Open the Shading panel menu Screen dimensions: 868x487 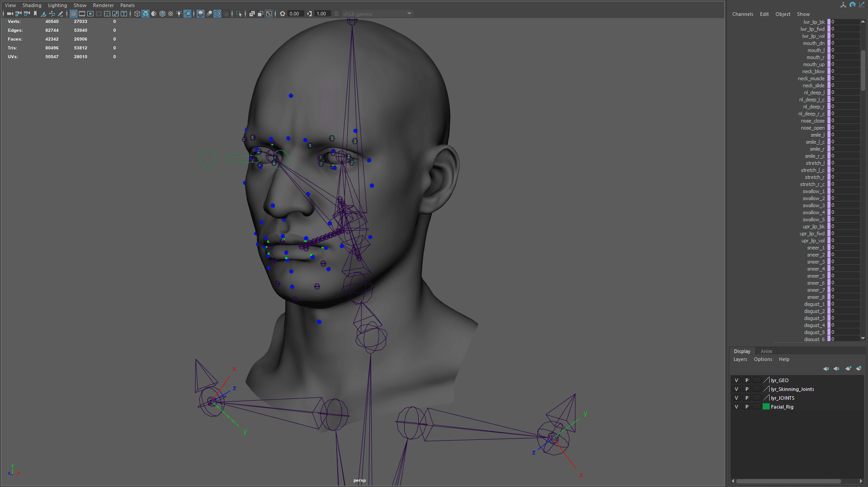32,5
